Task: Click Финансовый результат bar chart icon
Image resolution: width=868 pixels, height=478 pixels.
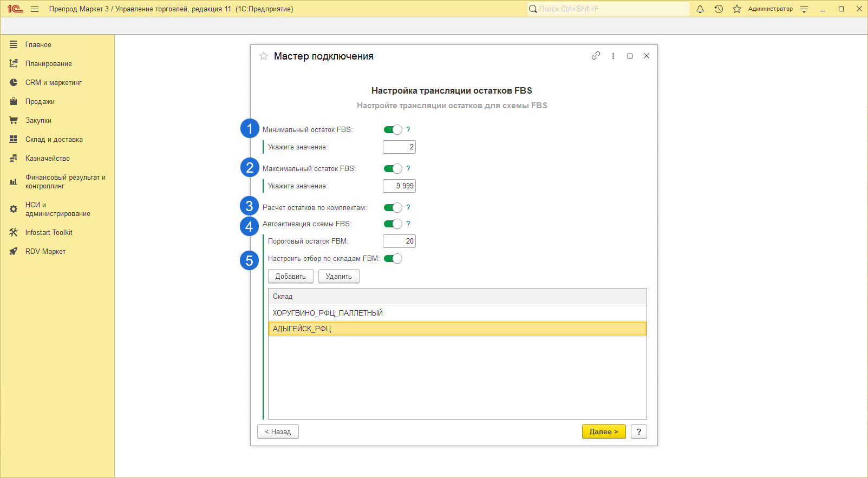Action: [14, 181]
